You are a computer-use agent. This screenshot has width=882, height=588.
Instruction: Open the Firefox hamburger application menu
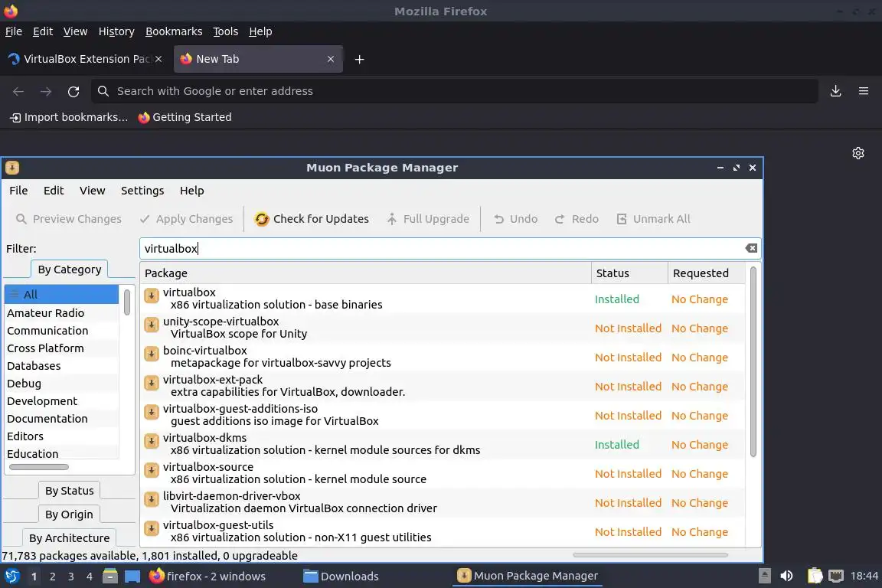pos(864,91)
